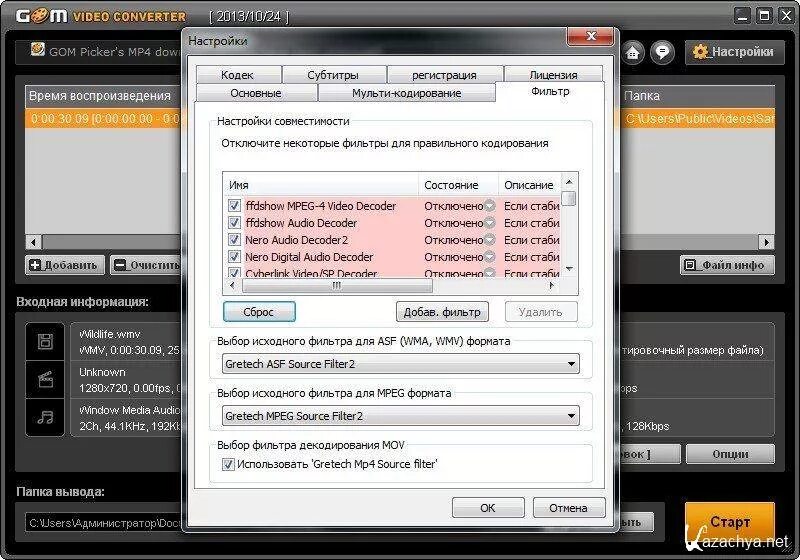
Task: Click main window file list left scroll arrow
Action: pyautogui.click(x=34, y=241)
